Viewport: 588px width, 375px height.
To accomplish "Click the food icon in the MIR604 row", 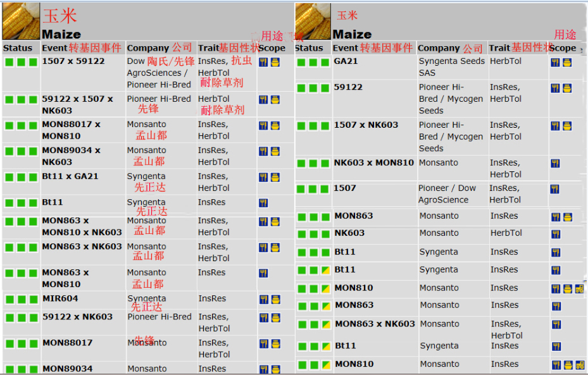I will 264,300.
